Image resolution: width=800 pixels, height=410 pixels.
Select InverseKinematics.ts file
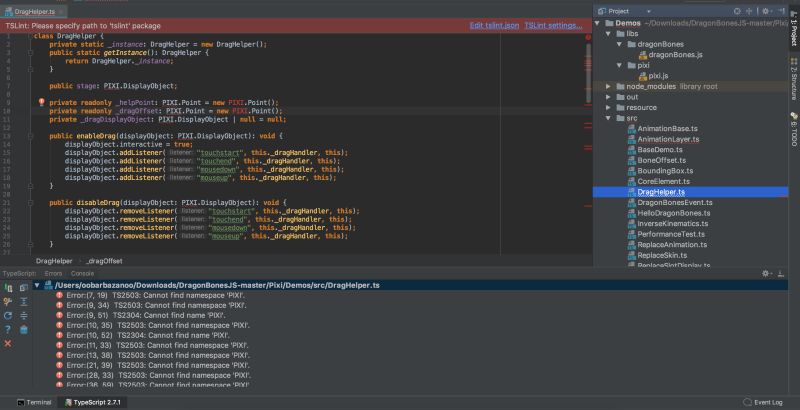pyautogui.click(x=668, y=224)
